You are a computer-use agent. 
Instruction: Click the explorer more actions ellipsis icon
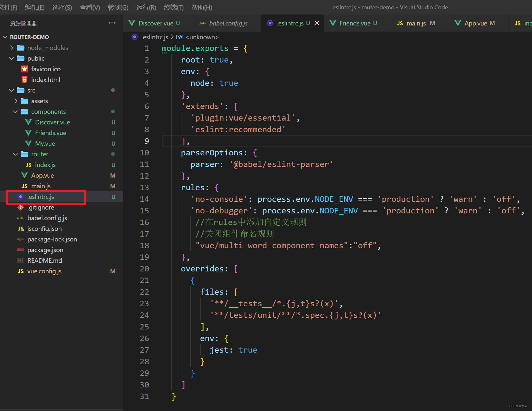coord(112,23)
